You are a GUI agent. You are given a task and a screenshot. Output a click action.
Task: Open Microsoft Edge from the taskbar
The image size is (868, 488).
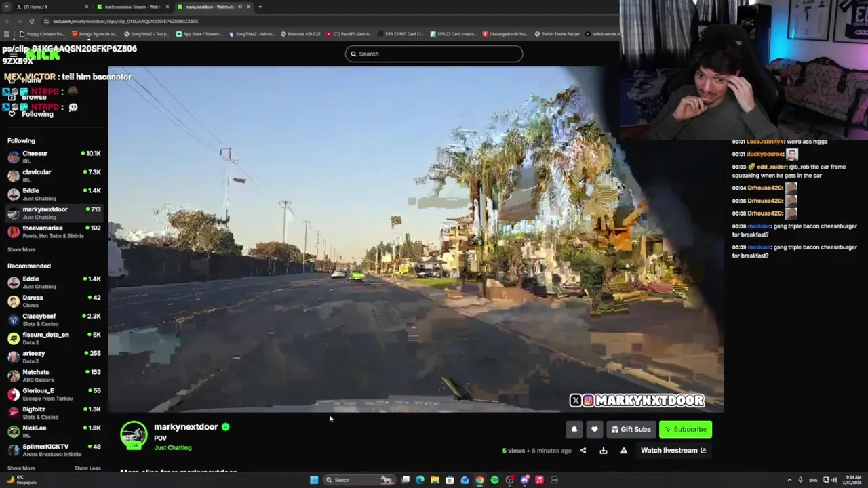[420, 480]
